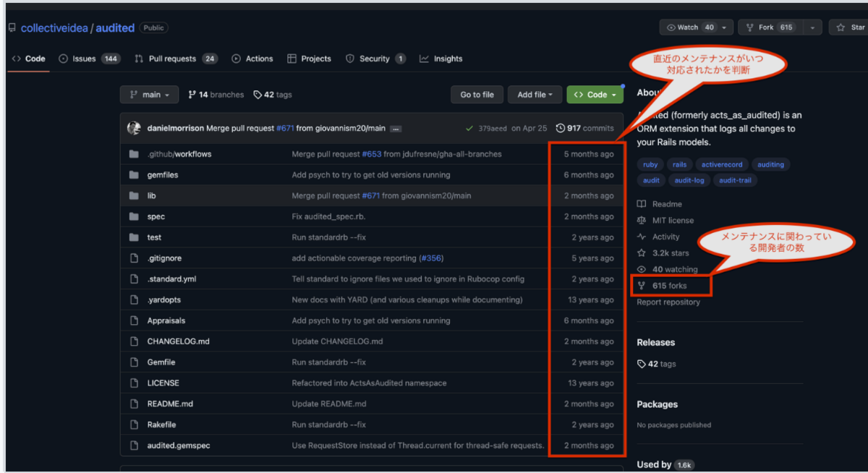Screen dimensions: 868x473
Task: Select the activerecord topic tag
Action: click(722, 164)
